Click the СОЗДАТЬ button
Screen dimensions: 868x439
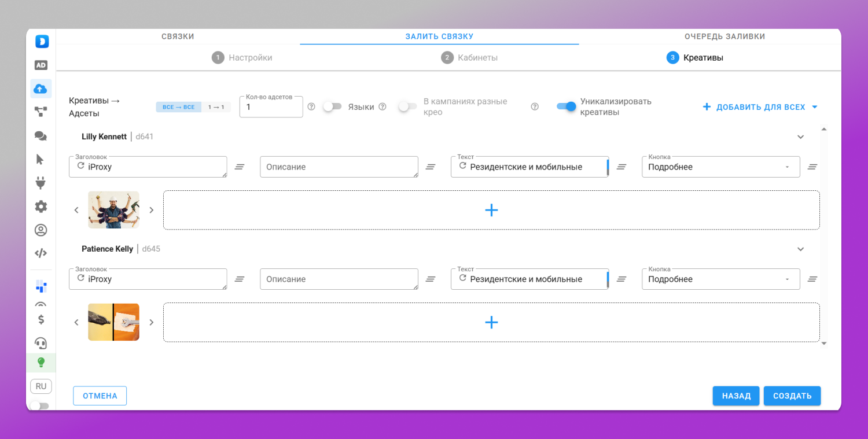click(x=792, y=396)
